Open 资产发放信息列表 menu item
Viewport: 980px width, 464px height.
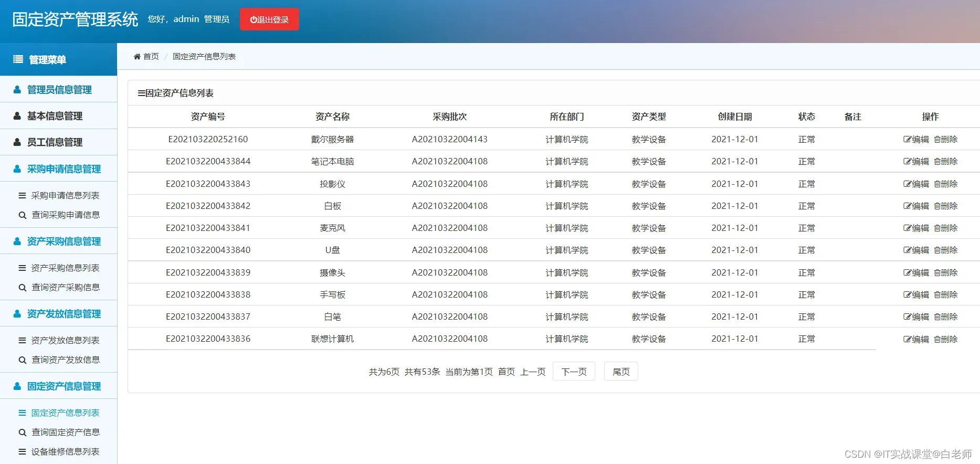65,340
